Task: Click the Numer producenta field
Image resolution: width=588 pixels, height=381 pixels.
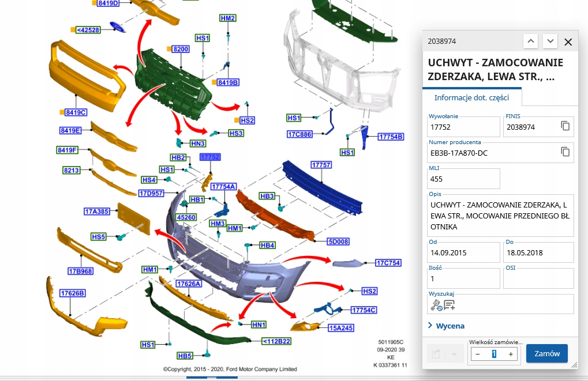Action: click(501, 153)
